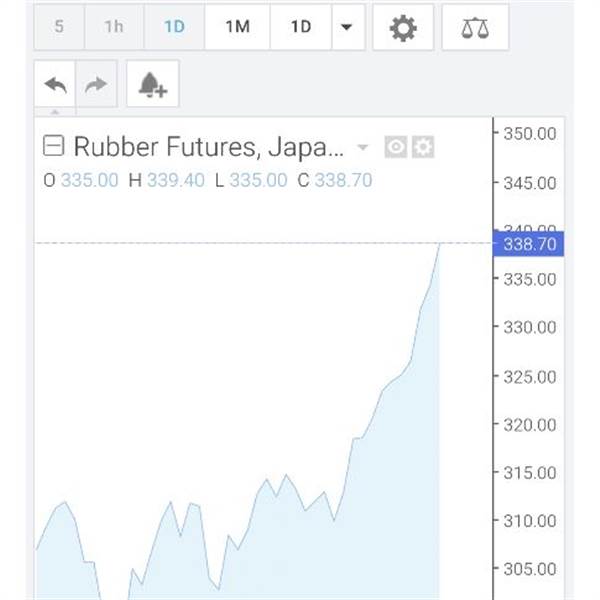Expand the timeframe dropdown arrow

click(347, 27)
